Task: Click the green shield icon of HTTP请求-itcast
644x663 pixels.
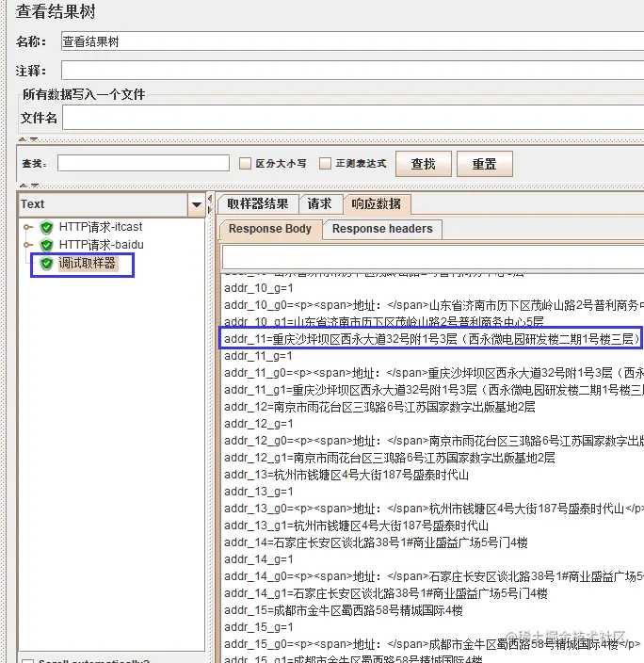Action: coord(46,228)
